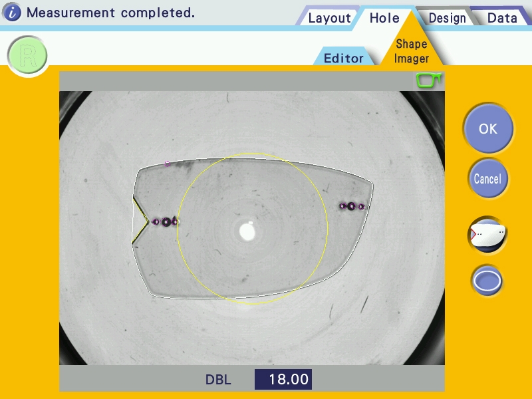This screenshot has width=532, height=399.
Task: Select the yellow V-shaped notch on lens edge
Action: (139, 221)
